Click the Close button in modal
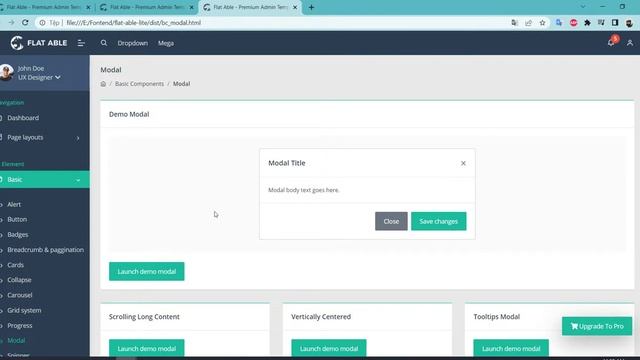 point(391,221)
